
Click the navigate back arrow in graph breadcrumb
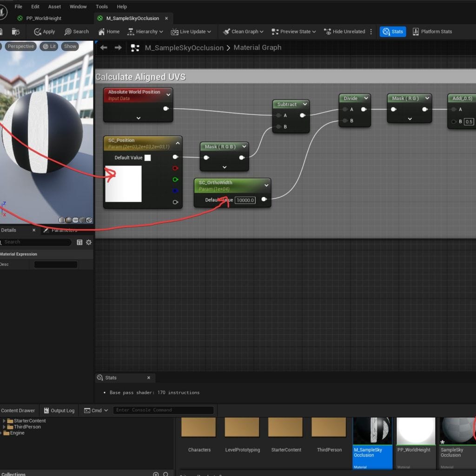pyautogui.click(x=103, y=47)
